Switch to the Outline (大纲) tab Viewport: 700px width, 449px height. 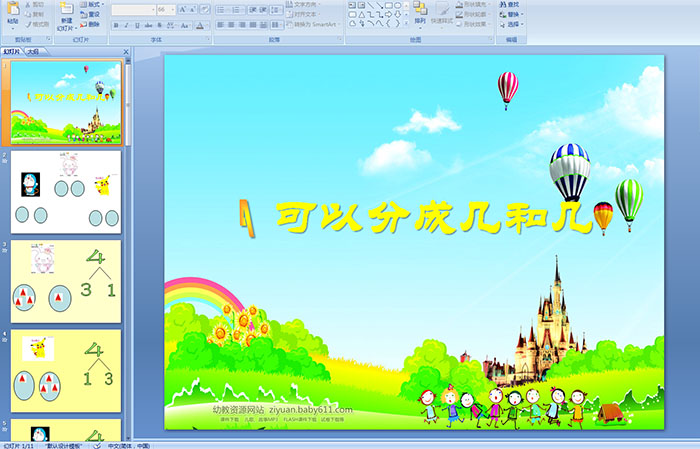pos(33,52)
